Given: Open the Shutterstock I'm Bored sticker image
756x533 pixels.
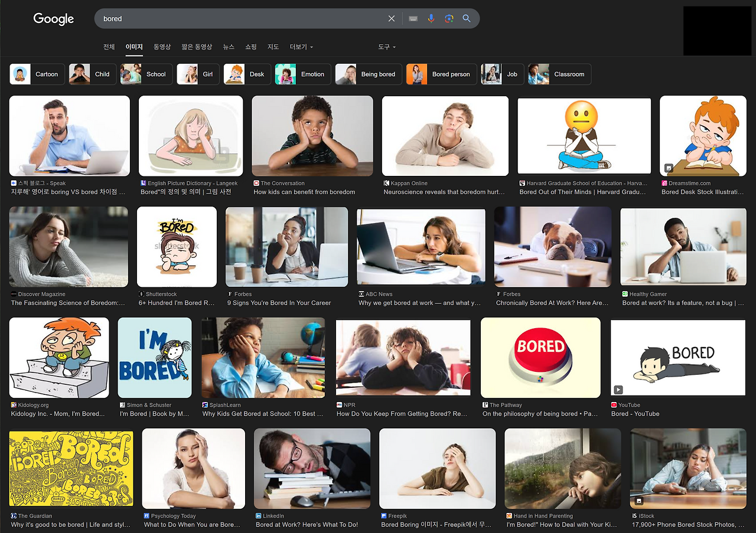Looking at the screenshot, I should pyautogui.click(x=177, y=247).
